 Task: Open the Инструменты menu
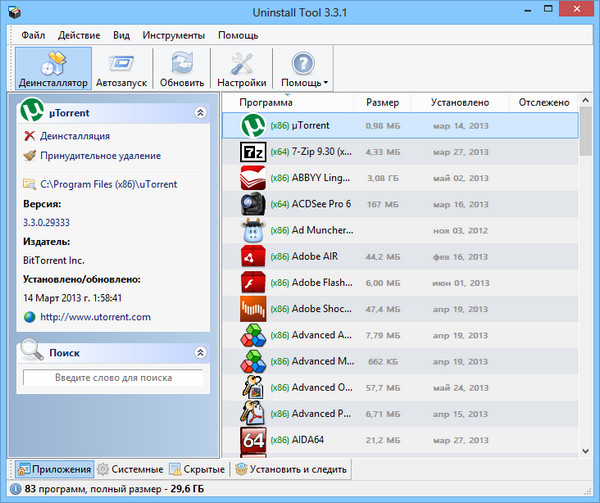click(173, 35)
